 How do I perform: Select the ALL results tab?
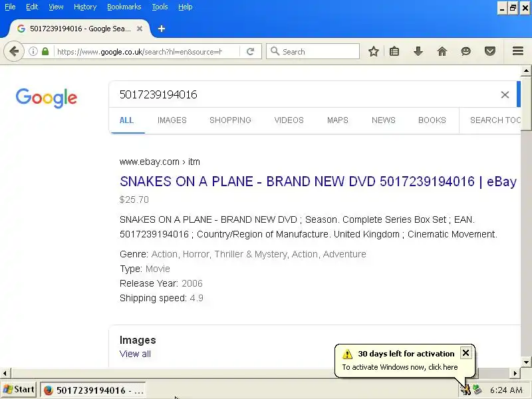click(x=126, y=120)
